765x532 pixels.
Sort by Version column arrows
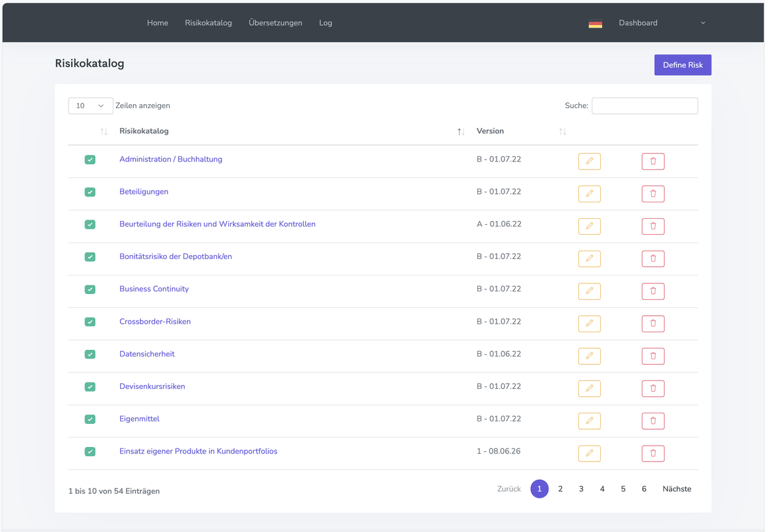pyautogui.click(x=563, y=132)
